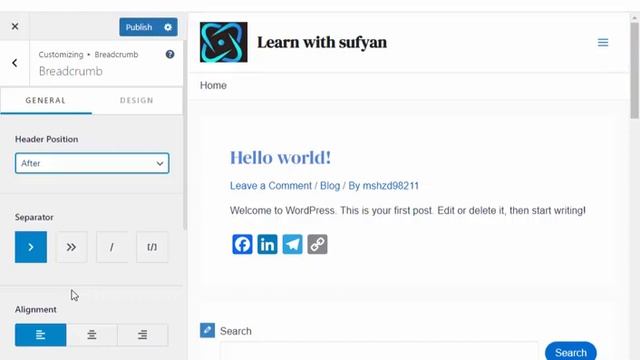Switch to the General tab
Screen dimensions: 640x360
(46, 100)
